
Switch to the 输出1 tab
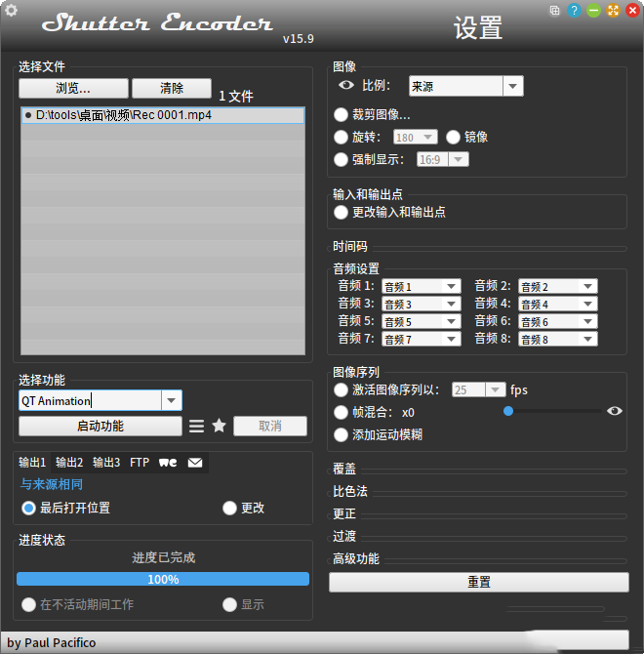pyautogui.click(x=32, y=463)
